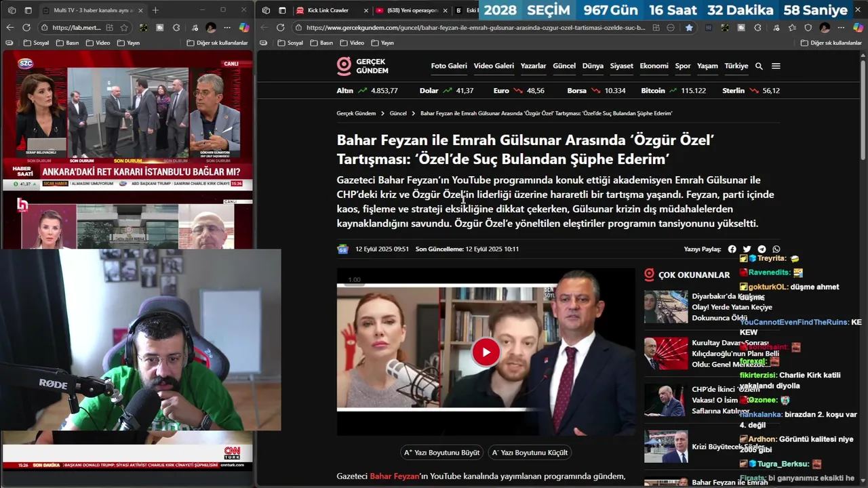The image size is (868, 488).
Task: Open Video bookmarks folder in Gerçek Gündem window
Action: coord(352,43)
